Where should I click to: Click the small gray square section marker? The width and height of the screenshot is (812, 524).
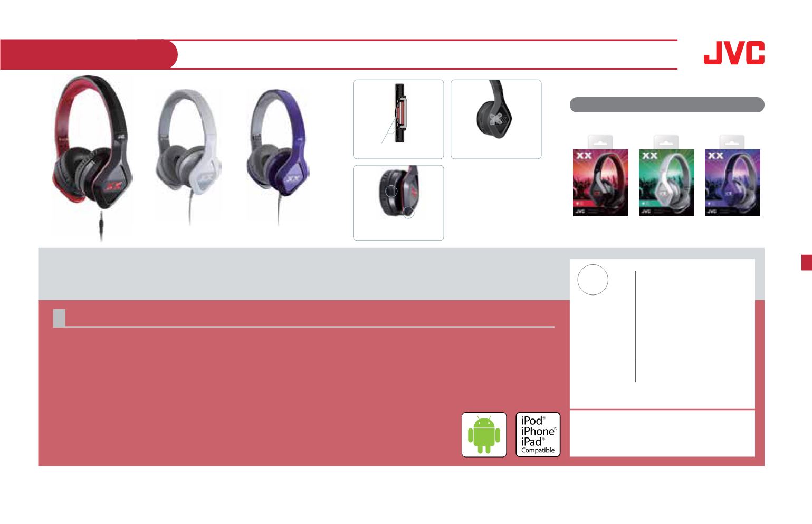59,318
